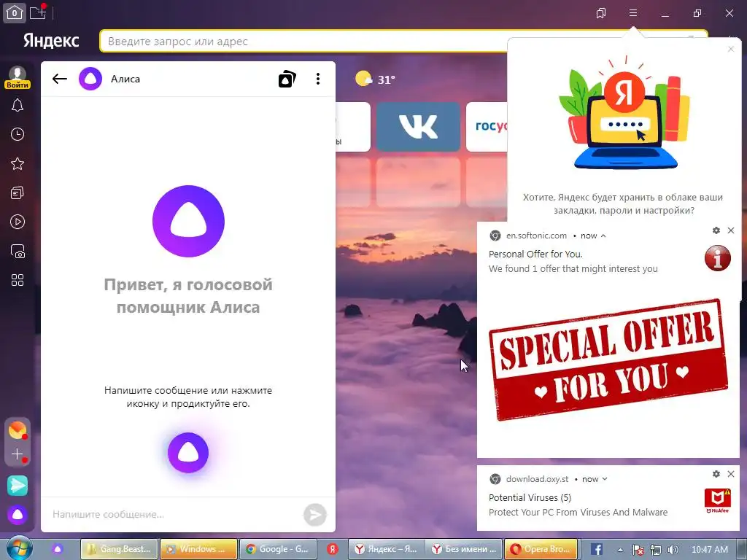
Task: Switch to Gang.Beast taskbar item
Action: [119, 549]
